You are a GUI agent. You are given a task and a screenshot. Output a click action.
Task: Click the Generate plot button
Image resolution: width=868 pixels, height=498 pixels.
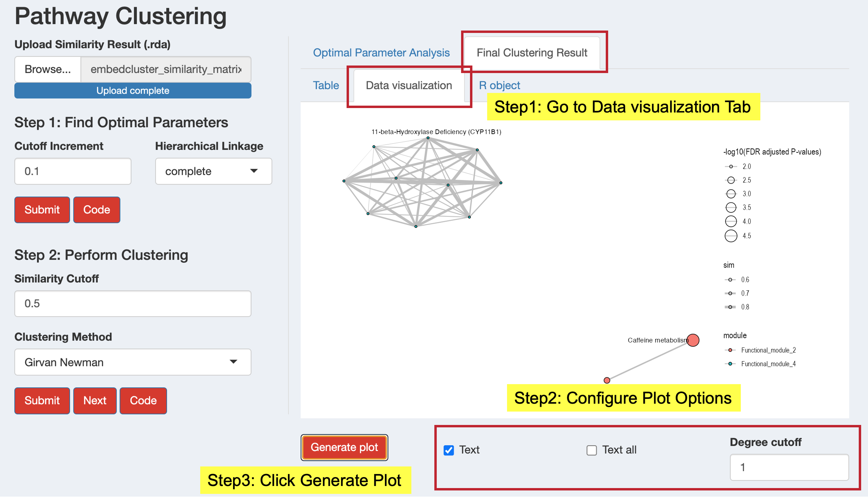tap(344, 448)
